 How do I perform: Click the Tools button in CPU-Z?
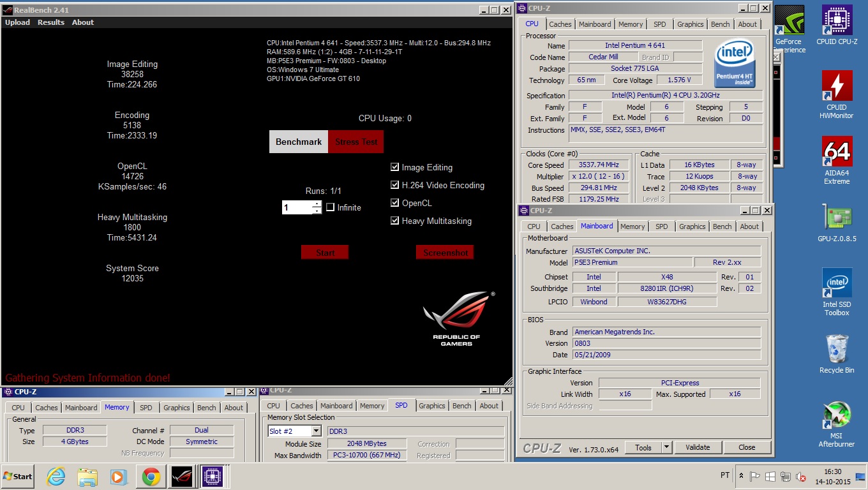(643, 447)
